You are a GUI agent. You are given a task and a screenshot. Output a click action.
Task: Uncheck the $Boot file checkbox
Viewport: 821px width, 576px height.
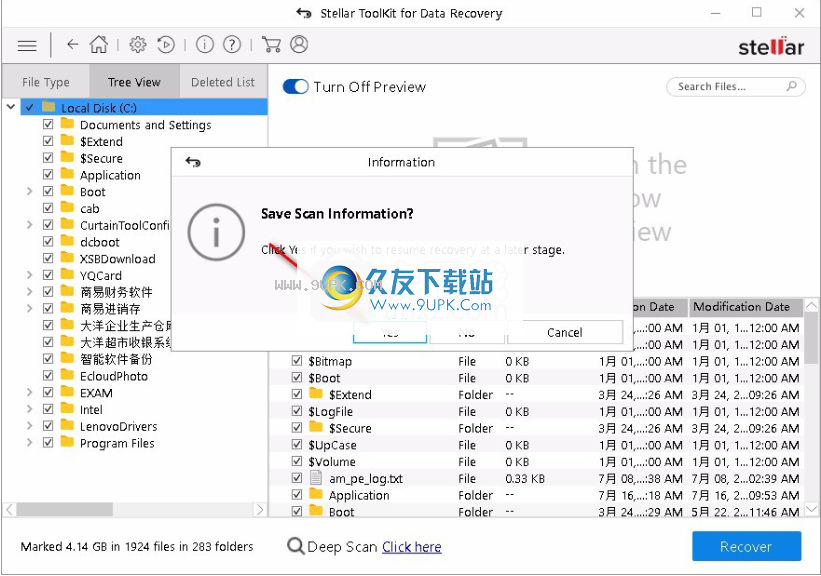[x=297, y=378]
